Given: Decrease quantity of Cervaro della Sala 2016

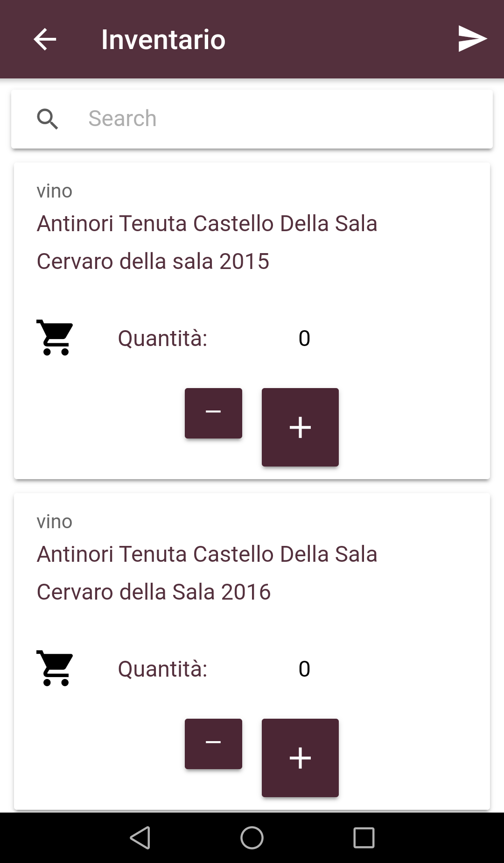Looking at the screenshot, I should pos(213,744).
